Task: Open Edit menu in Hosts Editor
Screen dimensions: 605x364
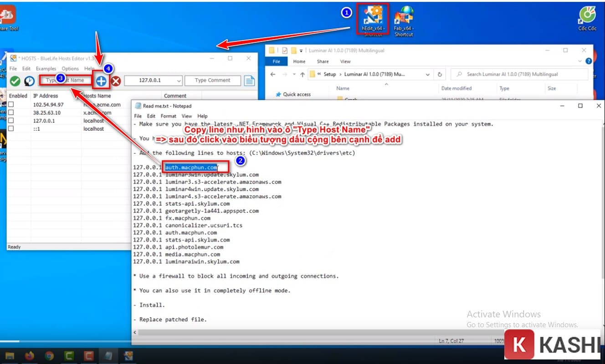Action: click(26, 69)
